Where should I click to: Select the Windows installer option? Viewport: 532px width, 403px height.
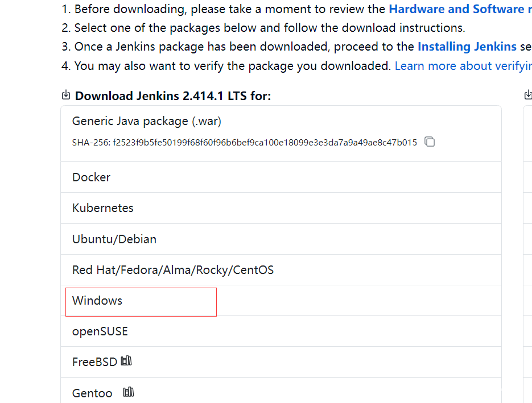click(281, 301)
